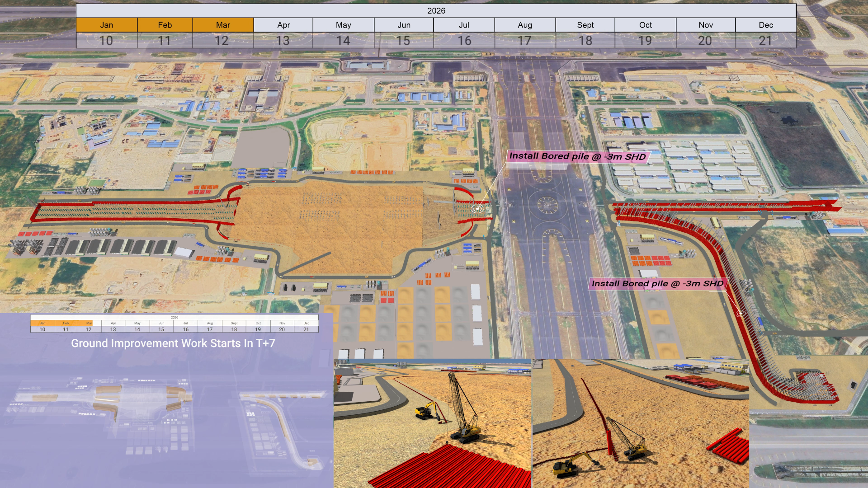Open the left crane piling inset view

pyautogui.click(x=432, y=423)
